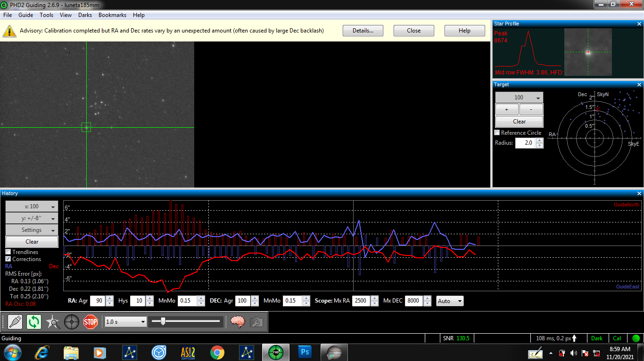Click the begin guiding crosshair icon
The image size is (644, 361).
(x=72, y=322)
